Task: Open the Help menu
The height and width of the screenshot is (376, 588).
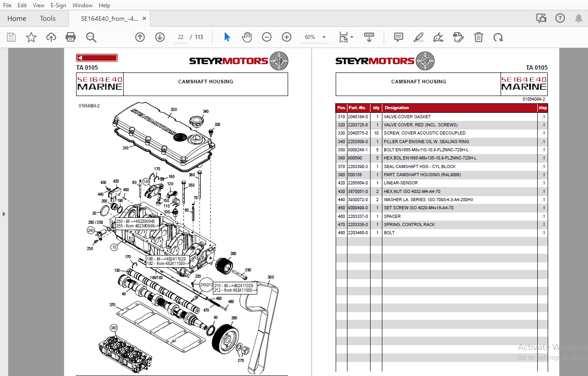Action: click(x=104, y=5)
